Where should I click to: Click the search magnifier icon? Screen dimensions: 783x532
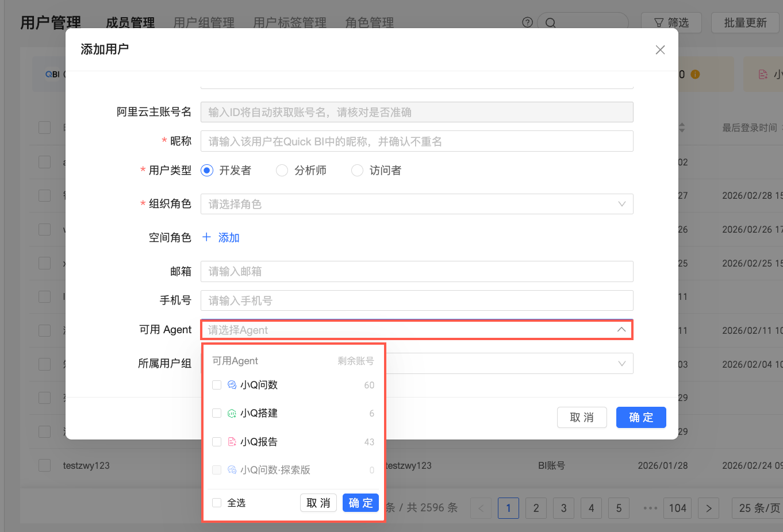[550, 23]
